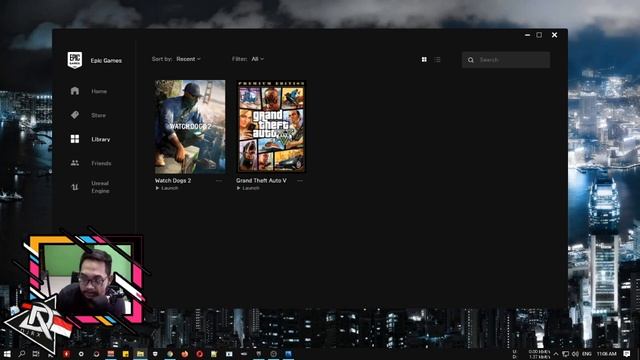
Task: Open the volume tray icon
Action: (x=575, y=354)
